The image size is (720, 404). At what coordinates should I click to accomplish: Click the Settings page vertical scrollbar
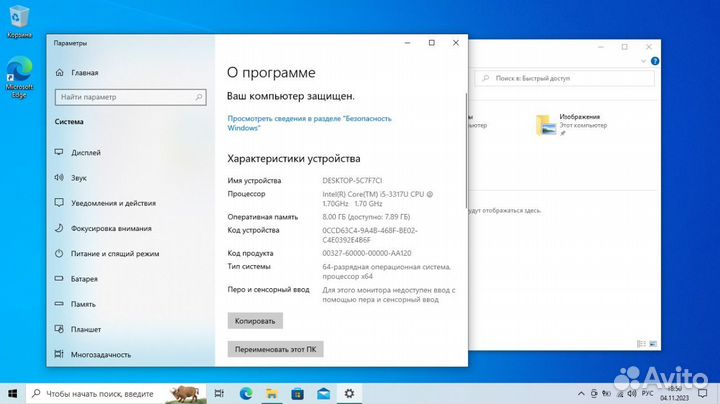click(x=466, y=151)
